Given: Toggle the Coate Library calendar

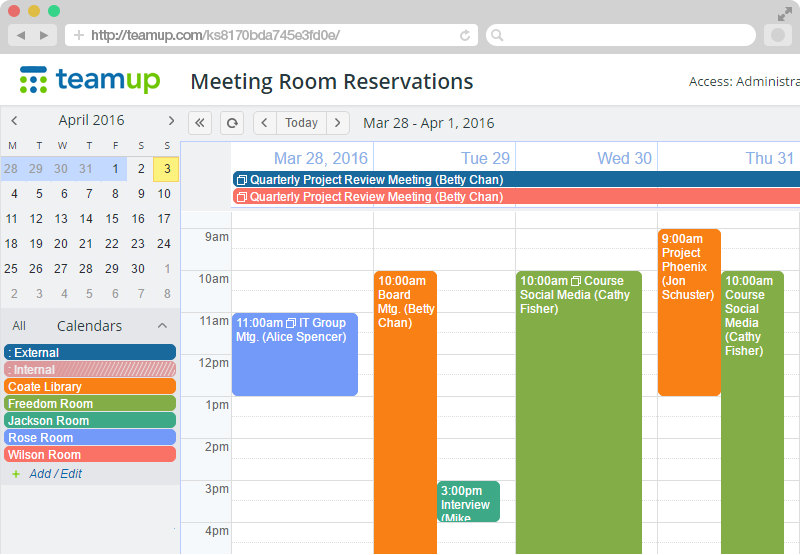Looking at the screenshot, I should pos(90,386).
